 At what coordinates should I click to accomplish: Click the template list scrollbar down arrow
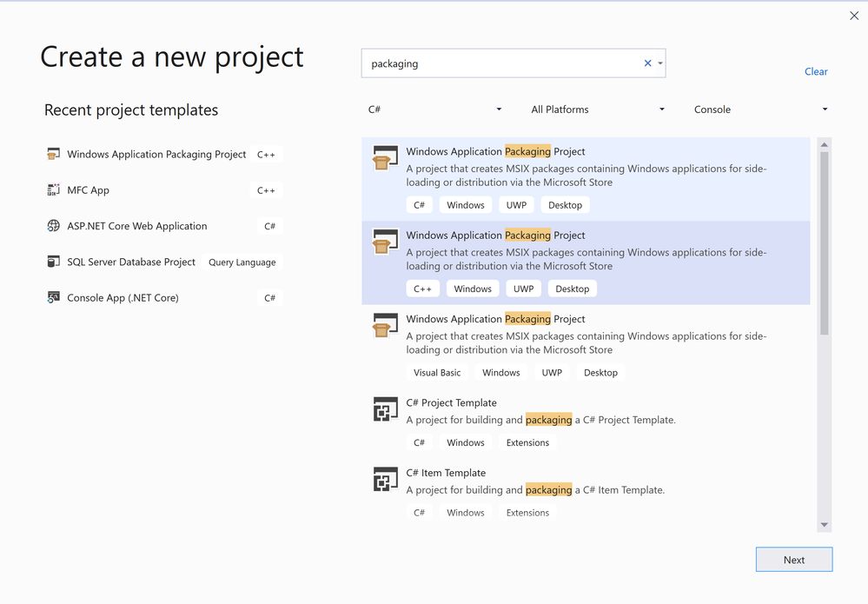825,525
